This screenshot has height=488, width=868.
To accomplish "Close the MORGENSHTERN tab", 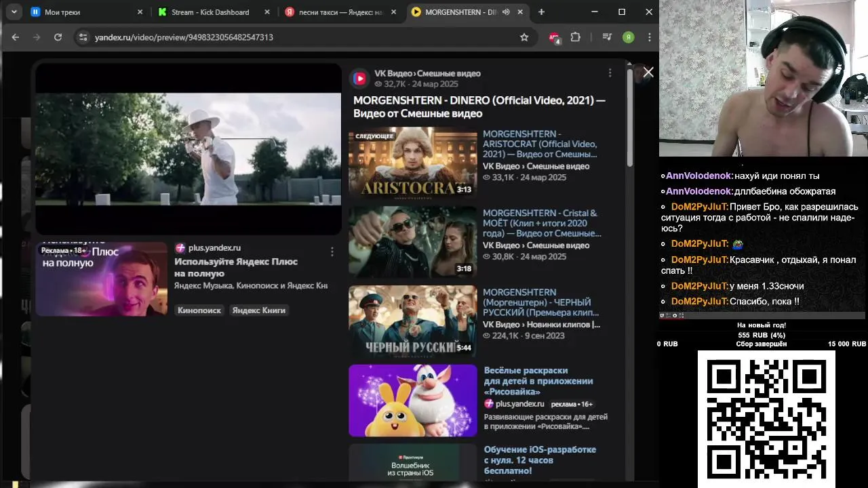I will coord(521,12).
